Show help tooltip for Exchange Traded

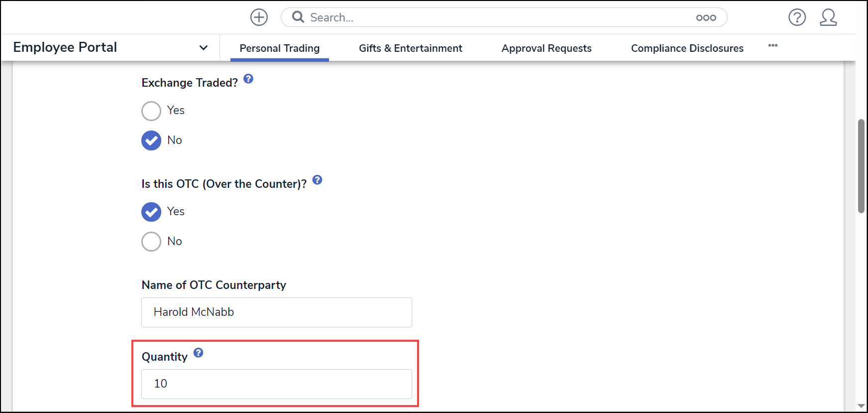248,79
